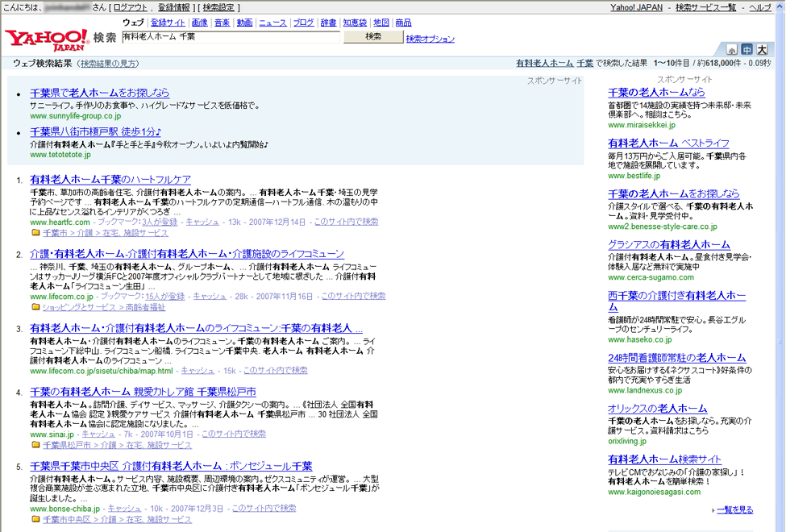Screen dimensions: 786x532
Task: Set text size to large (大)
Action: pyautogui.click(x=762, y=49)
